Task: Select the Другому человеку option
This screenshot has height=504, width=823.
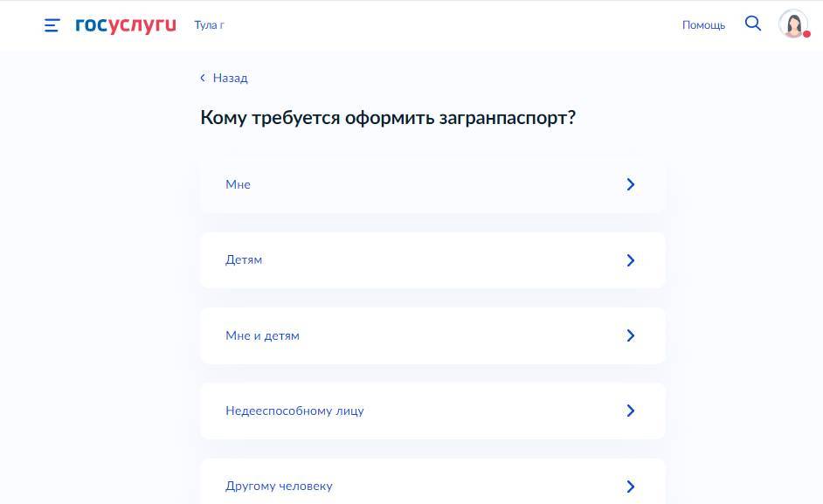Action: click(279, 486)
